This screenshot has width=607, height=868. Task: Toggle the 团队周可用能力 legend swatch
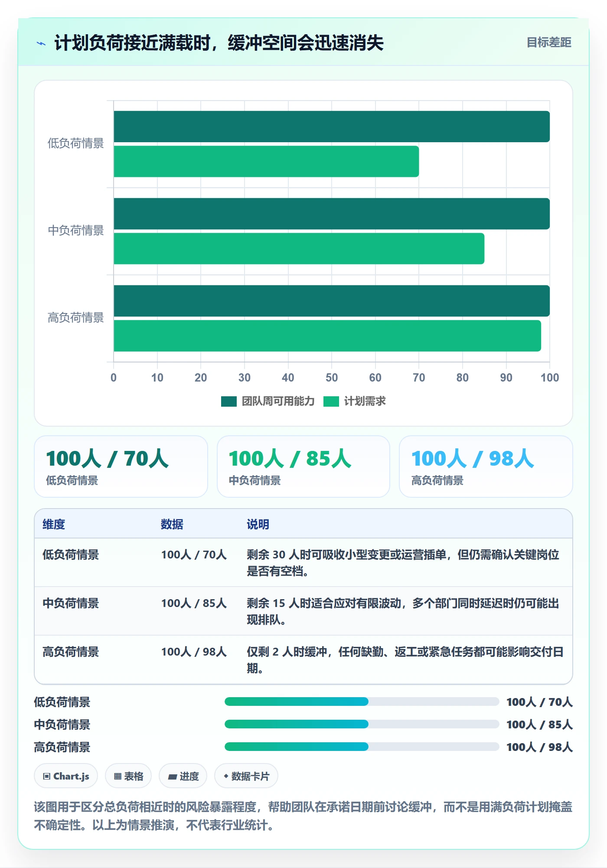(228, 401)
